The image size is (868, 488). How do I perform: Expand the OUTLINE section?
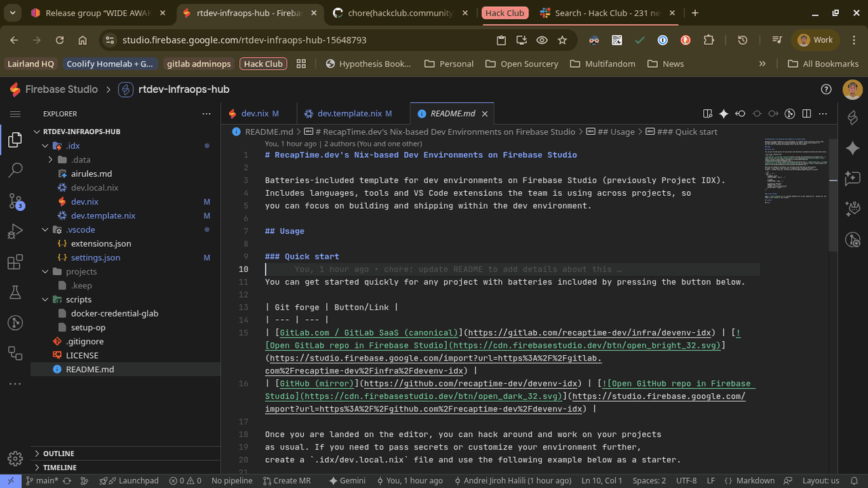pyautogui.click(x=58, y=453)
